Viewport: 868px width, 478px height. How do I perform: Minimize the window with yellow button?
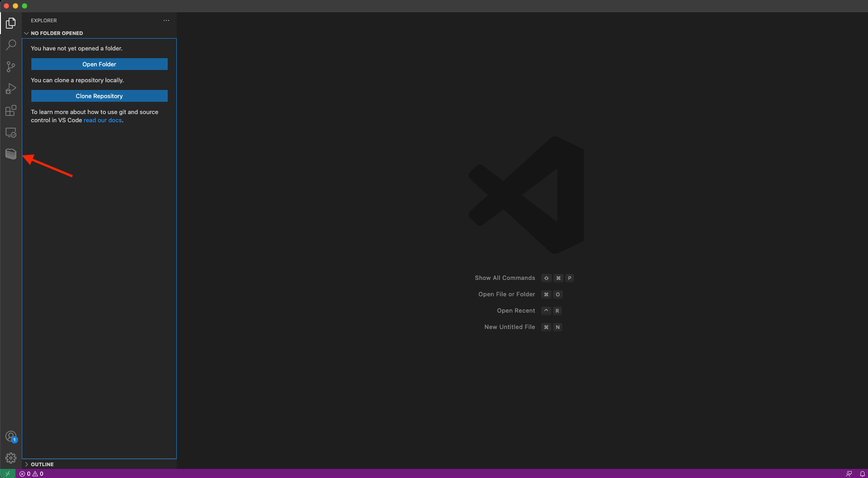[x=15, y=6]
